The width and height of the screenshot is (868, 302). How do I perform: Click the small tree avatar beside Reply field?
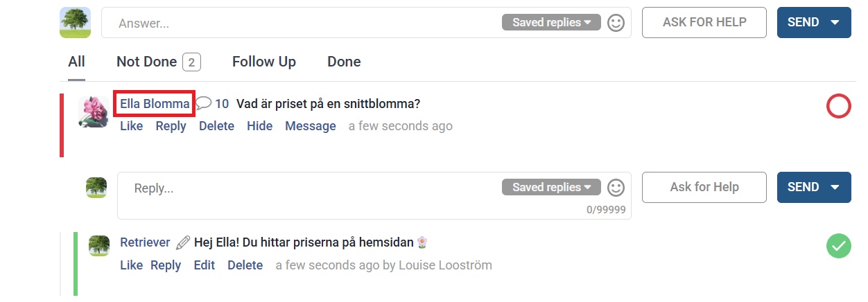tap(96, 188)
